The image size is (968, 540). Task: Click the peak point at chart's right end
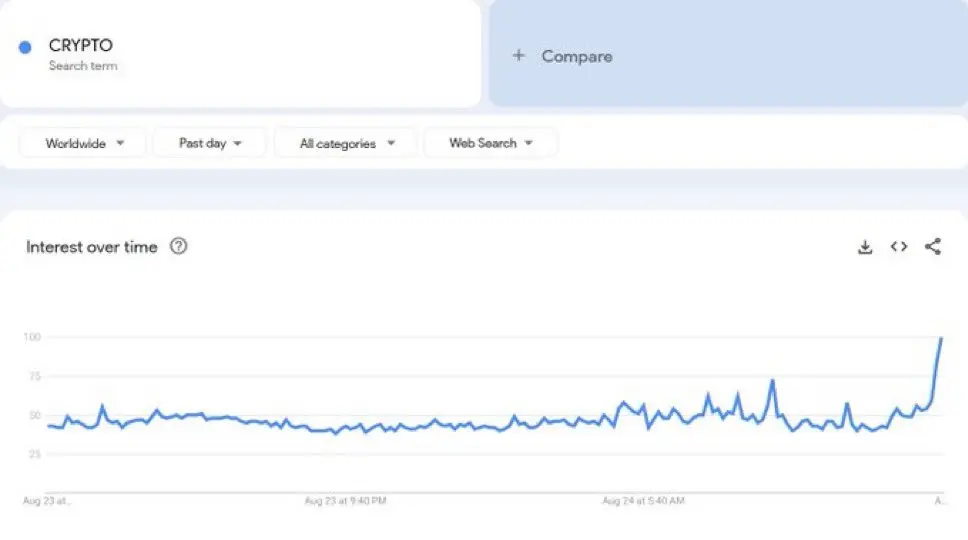click(941, 338)
